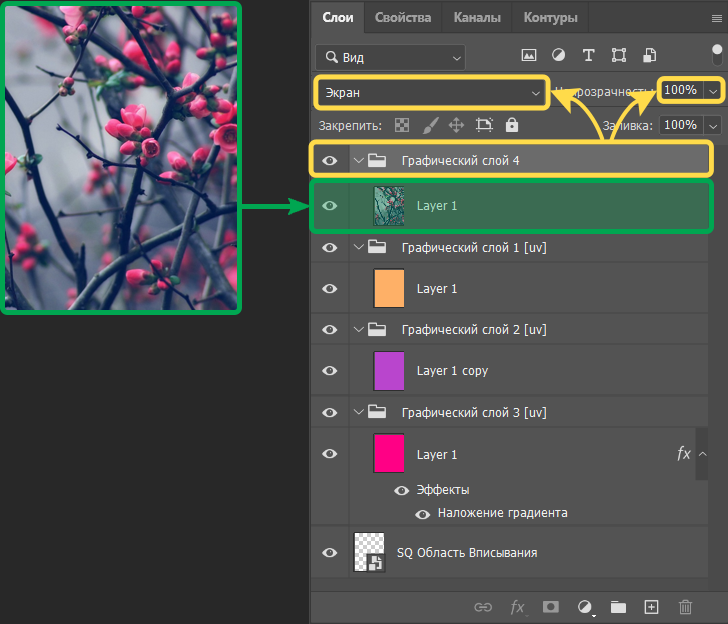Viewport: 728px width, 624px height.
Task: Click the lock image pixels brush icon
Action: click(x=429, y=125)
